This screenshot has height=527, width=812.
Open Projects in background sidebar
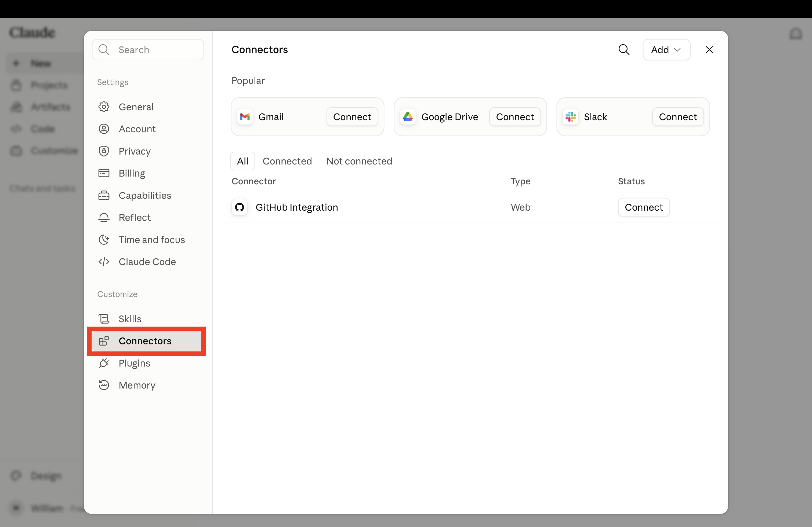(x=44, y=85)
